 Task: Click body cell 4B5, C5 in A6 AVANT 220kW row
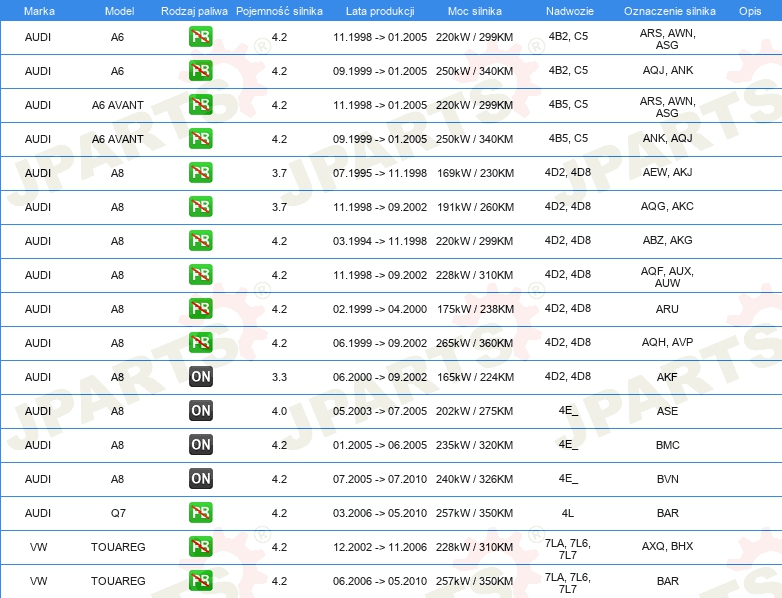coord(568,104)
